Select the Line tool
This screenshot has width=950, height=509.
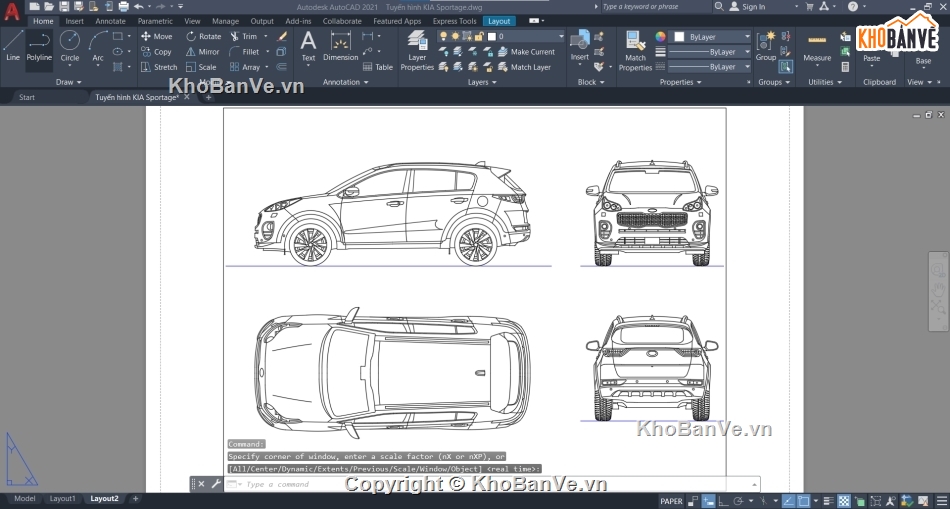pyautogui.click(x=13, y=47)
